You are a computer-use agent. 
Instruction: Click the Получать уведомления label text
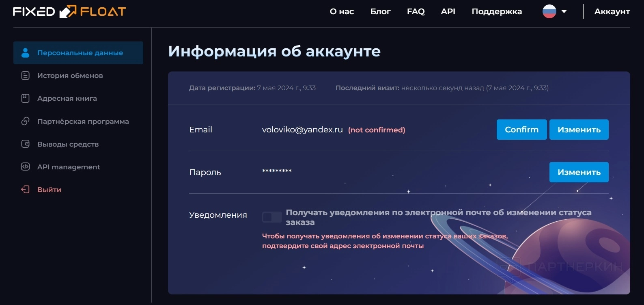439,217
